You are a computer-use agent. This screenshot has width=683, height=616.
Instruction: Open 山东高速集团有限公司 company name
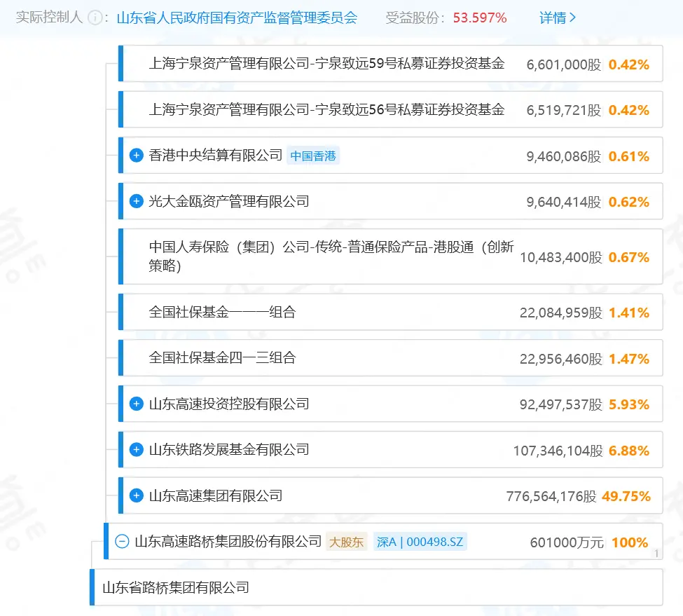click(x=216, y=495)
